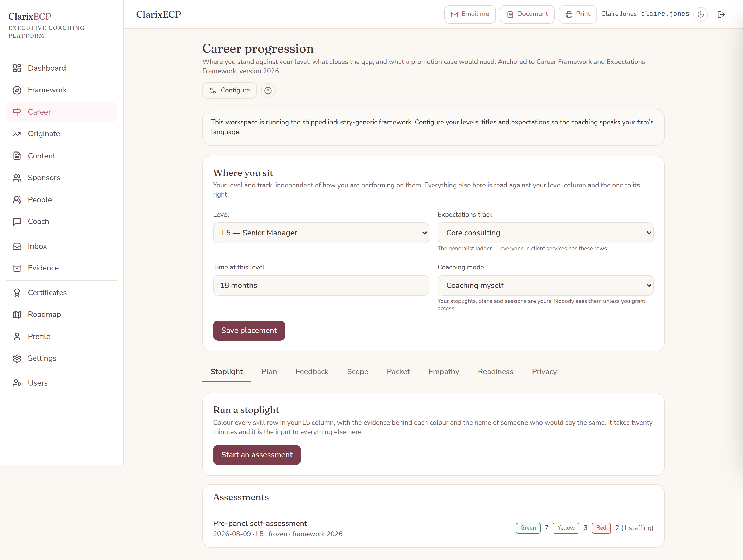Open the Evidence archive icon
This screenshot has height=560, width=743.
click(x=17, y=268)
